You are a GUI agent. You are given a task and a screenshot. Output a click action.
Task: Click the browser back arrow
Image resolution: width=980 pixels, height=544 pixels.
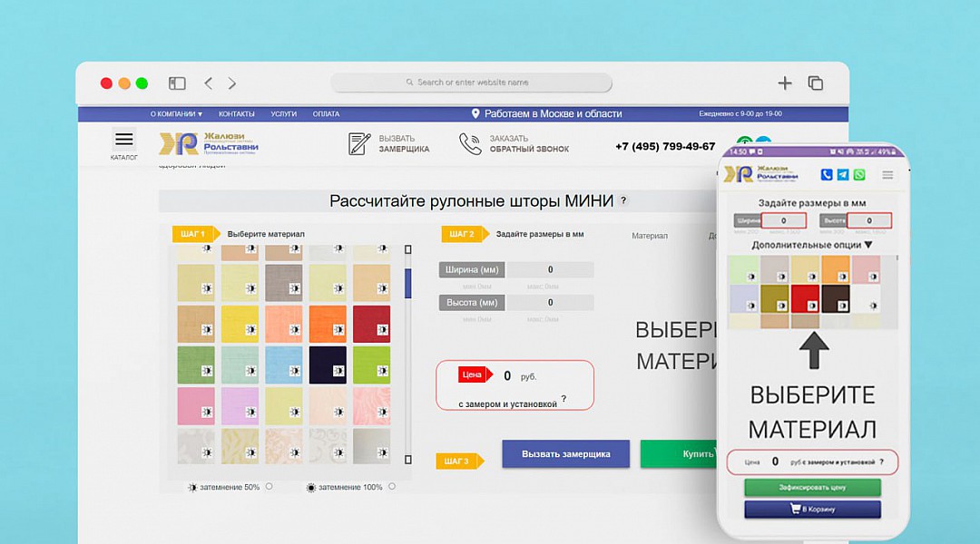pos(209,83)
